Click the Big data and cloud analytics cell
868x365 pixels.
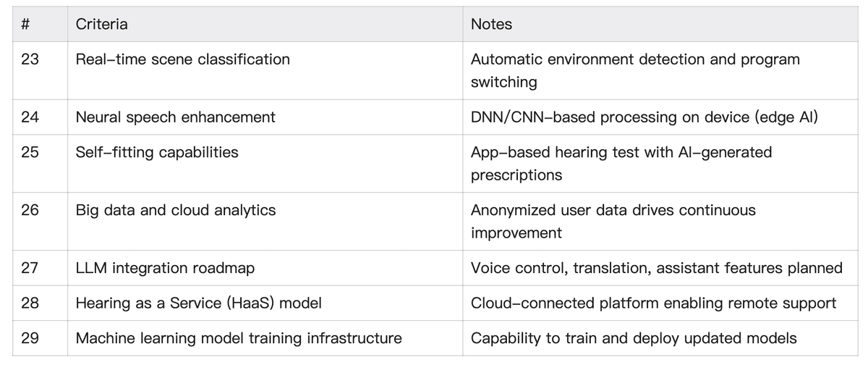(x=176, y=210)
